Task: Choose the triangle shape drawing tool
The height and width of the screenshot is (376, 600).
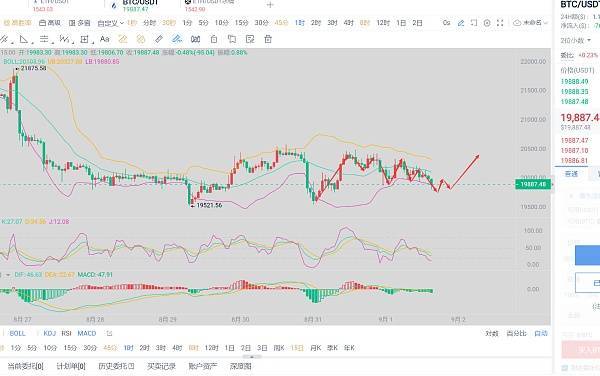Action: 24,39
